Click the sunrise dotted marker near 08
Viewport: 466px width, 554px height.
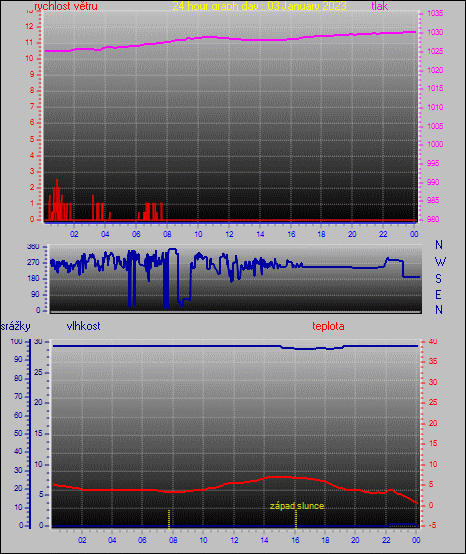coord(169,518)
